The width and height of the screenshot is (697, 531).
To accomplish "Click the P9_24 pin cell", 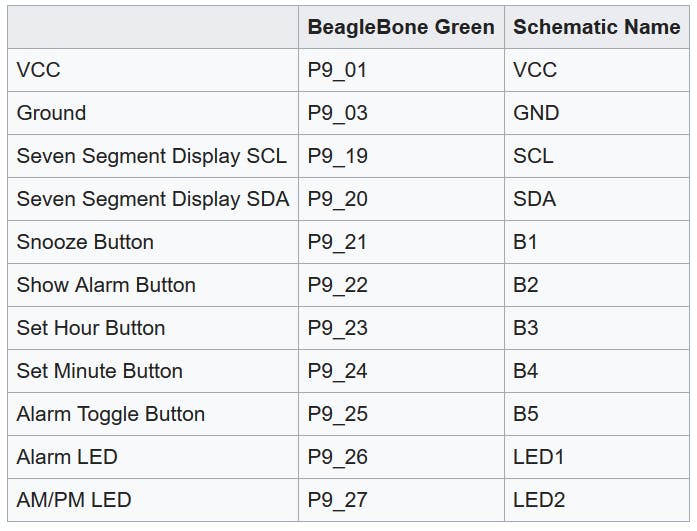I will coord(401,371).
